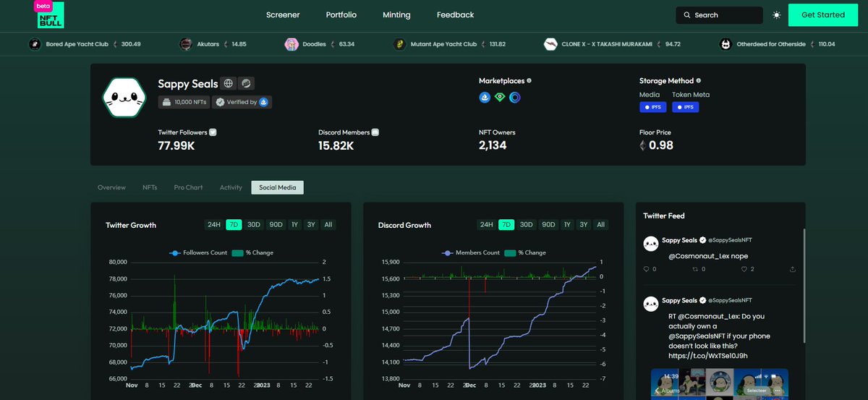This screenshot has height=400, width=868.
Task: Switch to the Overview tab
Action: 111,187
